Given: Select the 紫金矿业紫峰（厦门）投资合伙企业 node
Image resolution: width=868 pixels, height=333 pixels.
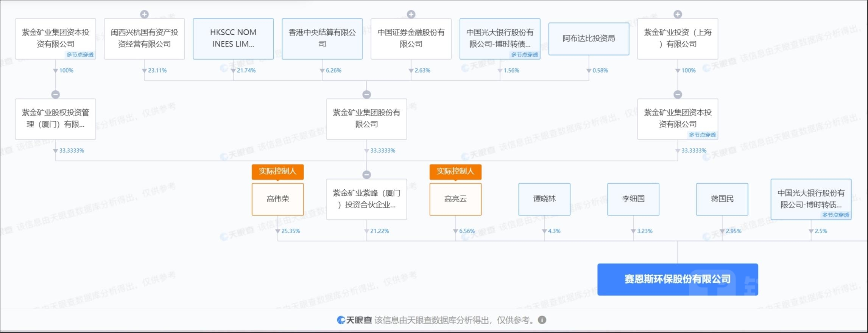Looking at the screenshot, I should click(366, 199).
